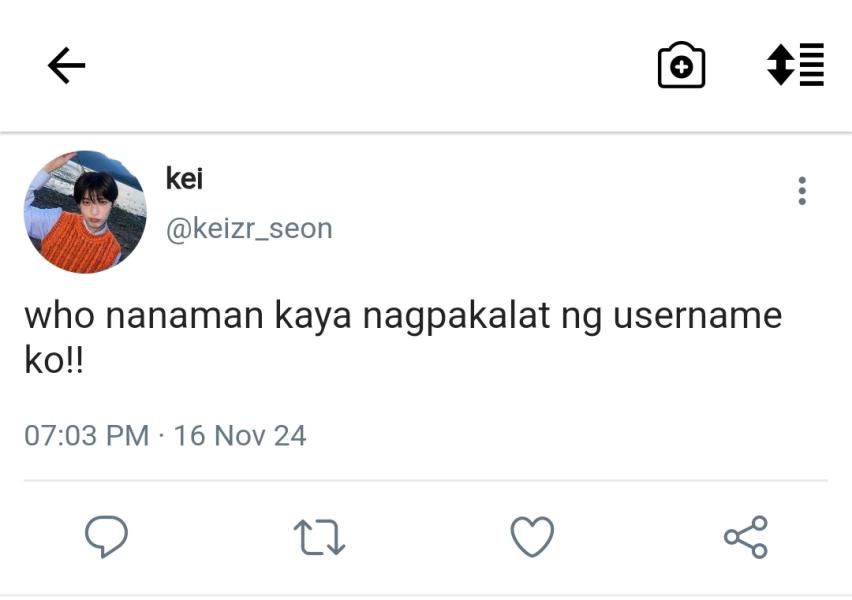Retweet this post
Screen dimensions: 852x600
tap(319, 537)
